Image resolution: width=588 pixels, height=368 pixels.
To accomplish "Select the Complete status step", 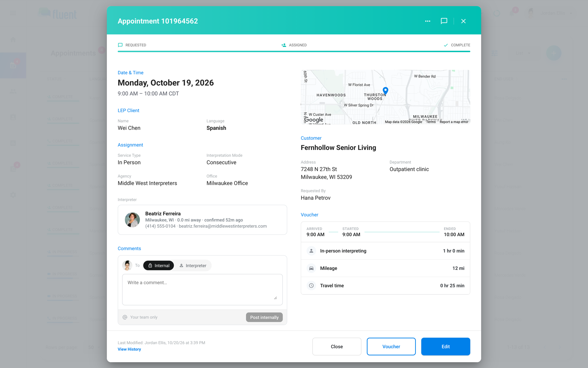I will pyautogui.click(x=457, y=45).
